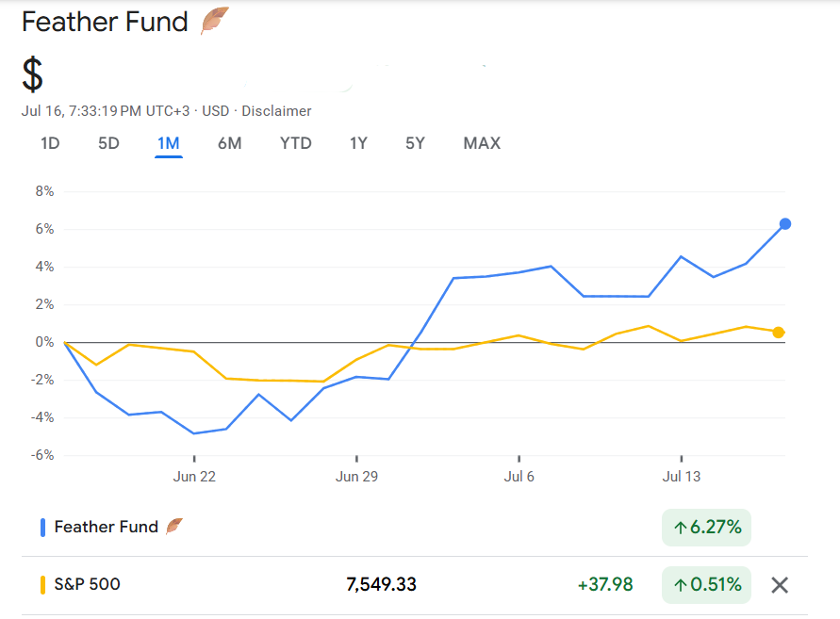Show the MAX time range
The height and width of the screenshot is (619, 840).
tap(482, 143)
